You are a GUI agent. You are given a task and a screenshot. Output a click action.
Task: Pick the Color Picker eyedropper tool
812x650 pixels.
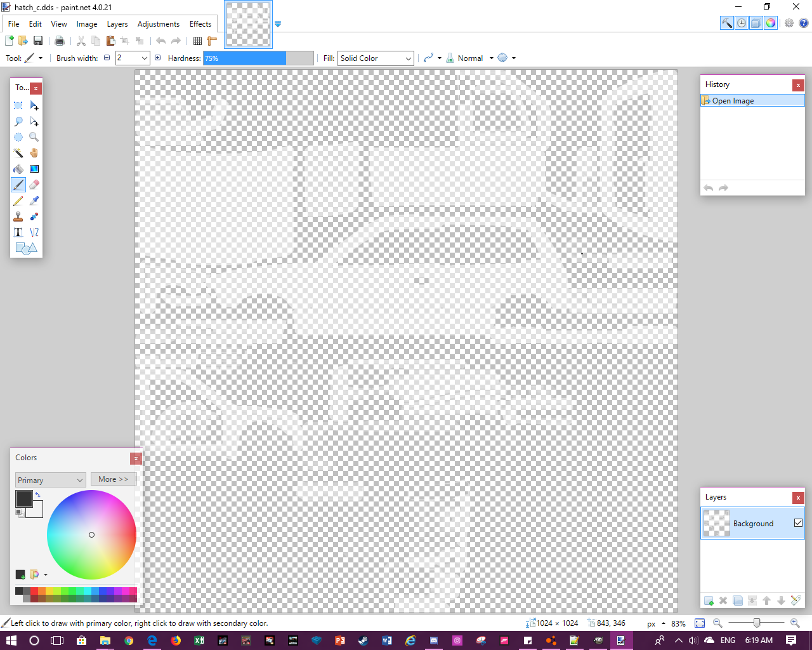click(x=34, y=201)
